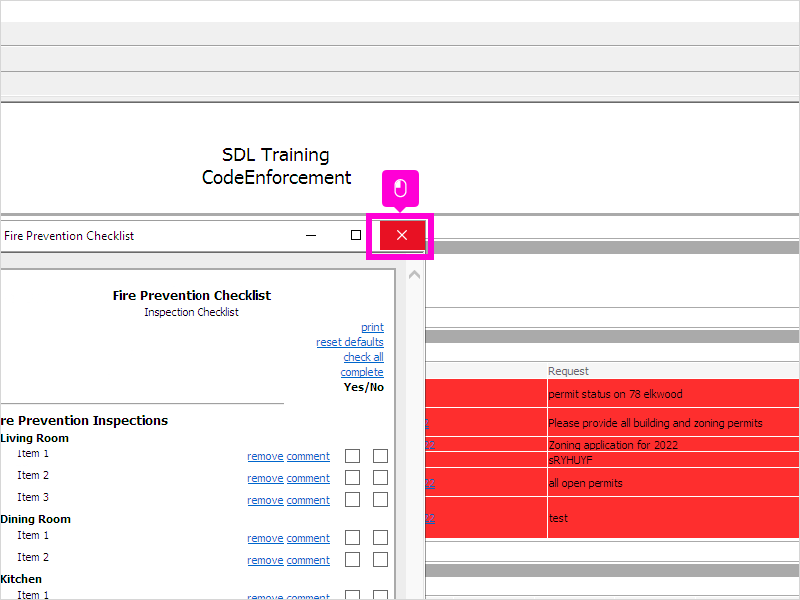Click the 'Yes/No' column label
This screenshot has width=800, height=600.
pos(364,387)
